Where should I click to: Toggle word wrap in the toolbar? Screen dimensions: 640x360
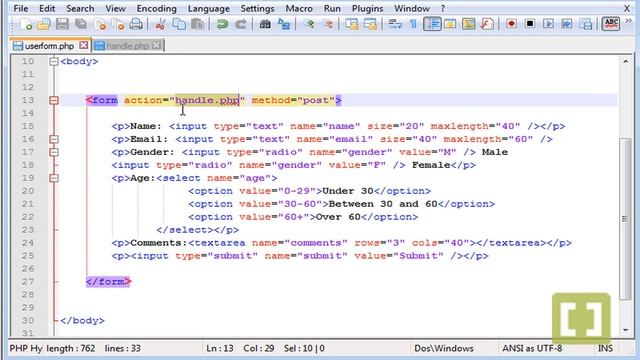pos(395,24)
